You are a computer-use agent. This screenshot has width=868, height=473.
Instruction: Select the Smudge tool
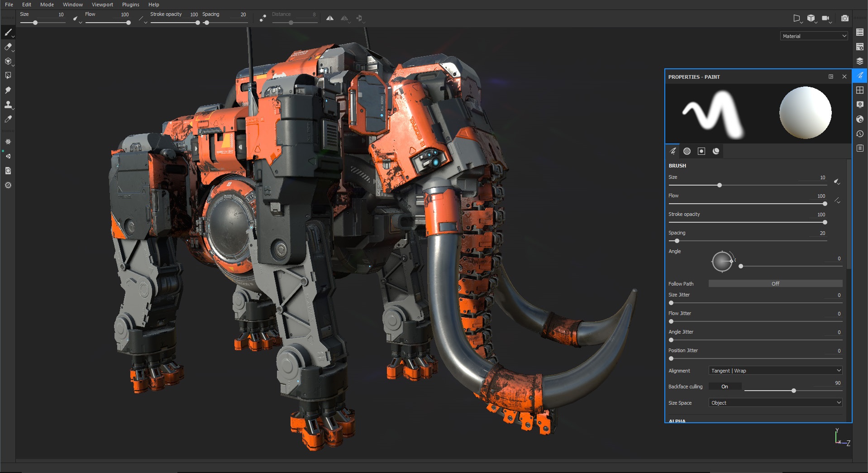(8, 90)
